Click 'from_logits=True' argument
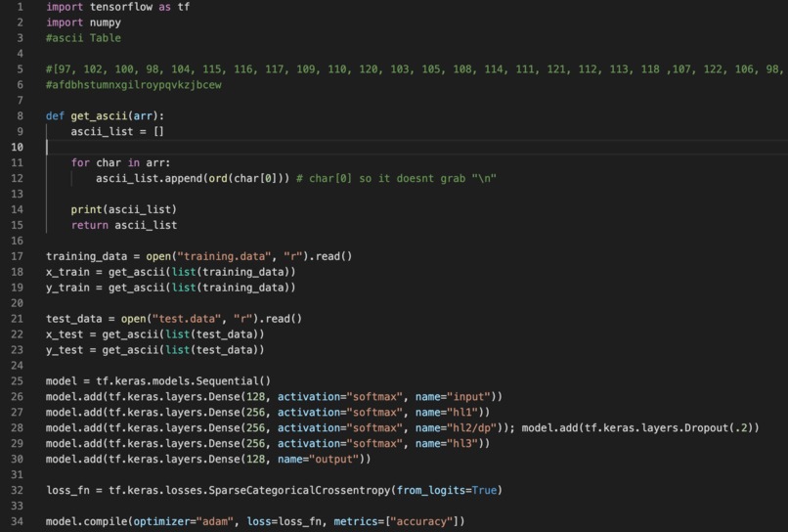The image size is (788, 532). (446, 490)
